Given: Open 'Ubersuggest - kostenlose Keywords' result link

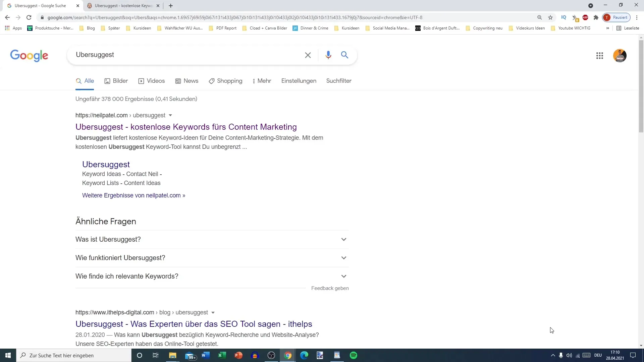Looking at the screenshot, I should click(186, 127).
